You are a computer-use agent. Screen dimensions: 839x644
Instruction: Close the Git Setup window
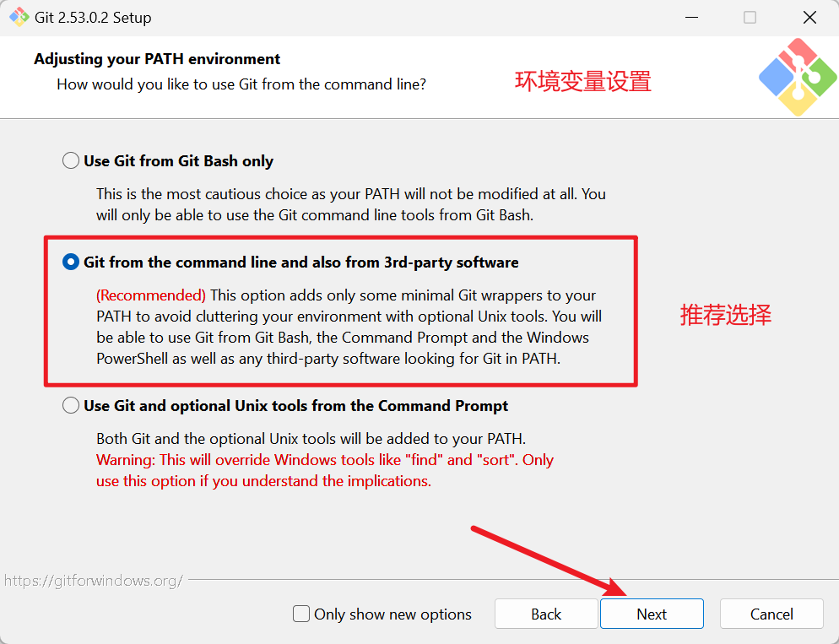[x=809, y=18]
